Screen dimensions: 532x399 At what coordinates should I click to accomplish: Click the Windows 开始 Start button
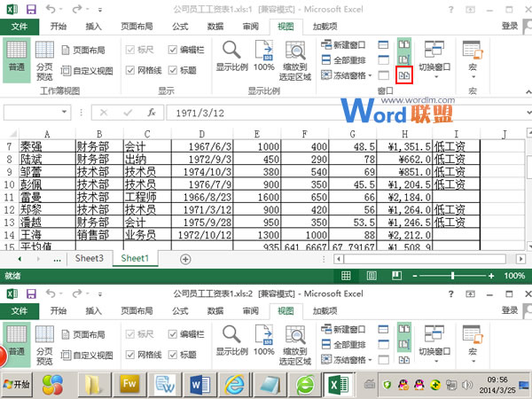click(x=16, y=383)
